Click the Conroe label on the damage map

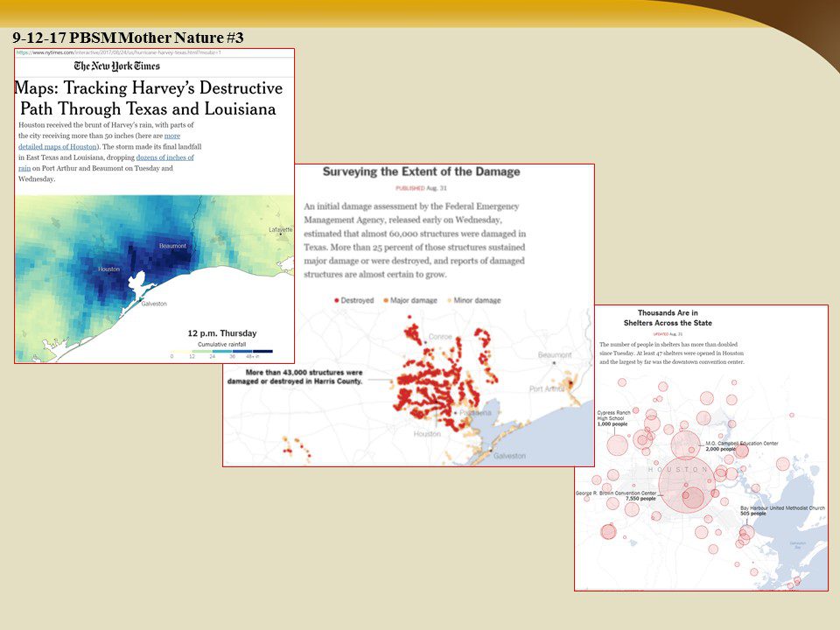tap(440, 337)
